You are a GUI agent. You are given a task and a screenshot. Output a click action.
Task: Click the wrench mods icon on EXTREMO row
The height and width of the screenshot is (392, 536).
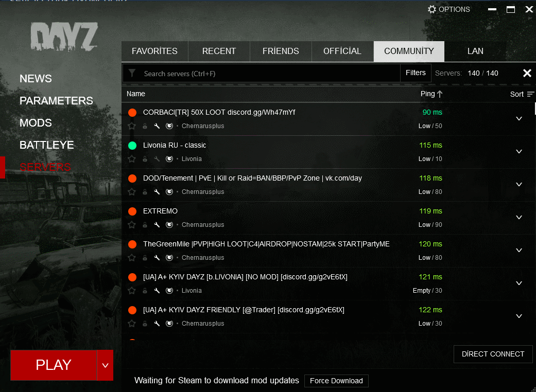(157, 225)
